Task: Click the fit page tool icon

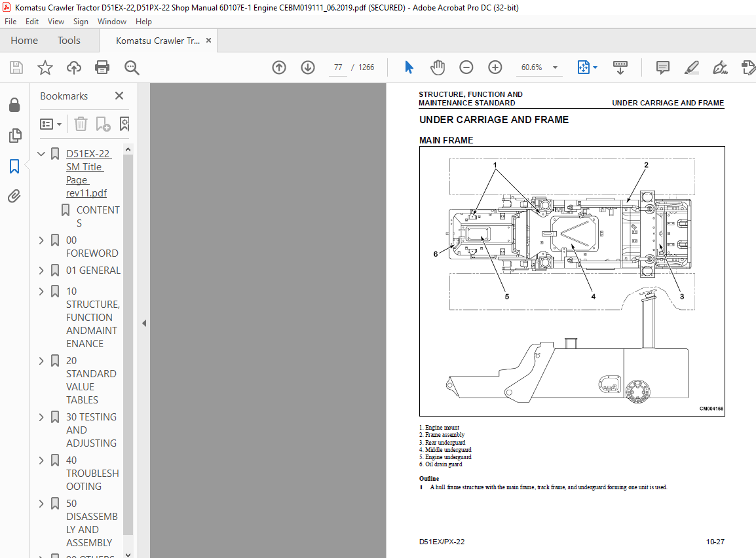Action: (584, 67)
